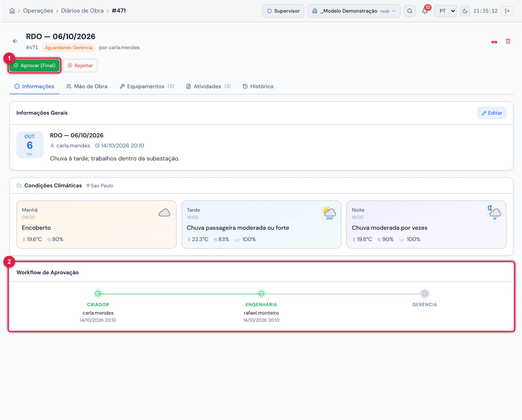The width and height of the screenshot is (522, 420).
Task: Select the Noite 19:00 weather card
Action: [x=426, y=224]
